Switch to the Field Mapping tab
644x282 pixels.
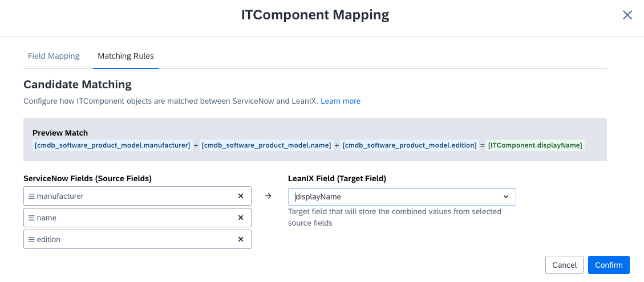54,56
